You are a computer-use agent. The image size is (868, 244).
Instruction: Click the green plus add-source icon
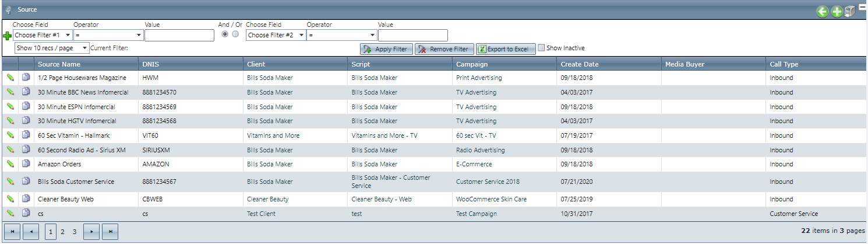(x=837, y=12)
